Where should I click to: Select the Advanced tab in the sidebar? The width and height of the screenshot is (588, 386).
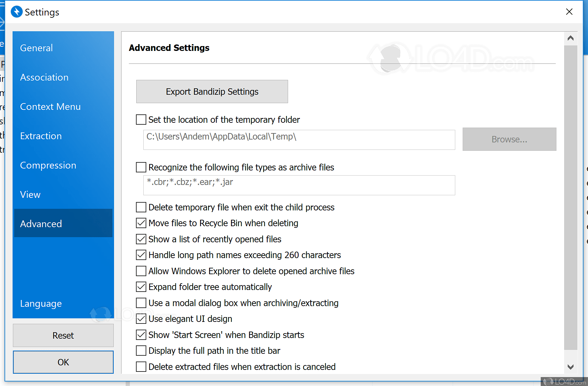(x=63, y=223)
